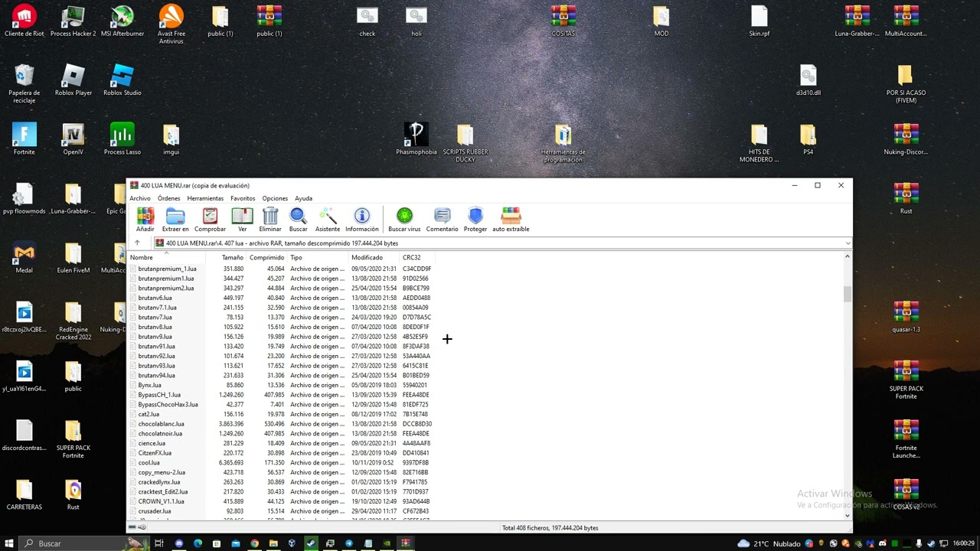Image resolution: width=980 pixels, height=551 pixels.
Task: Select the d3d10.dll file on desktop
Action: [x=808, y=80]
